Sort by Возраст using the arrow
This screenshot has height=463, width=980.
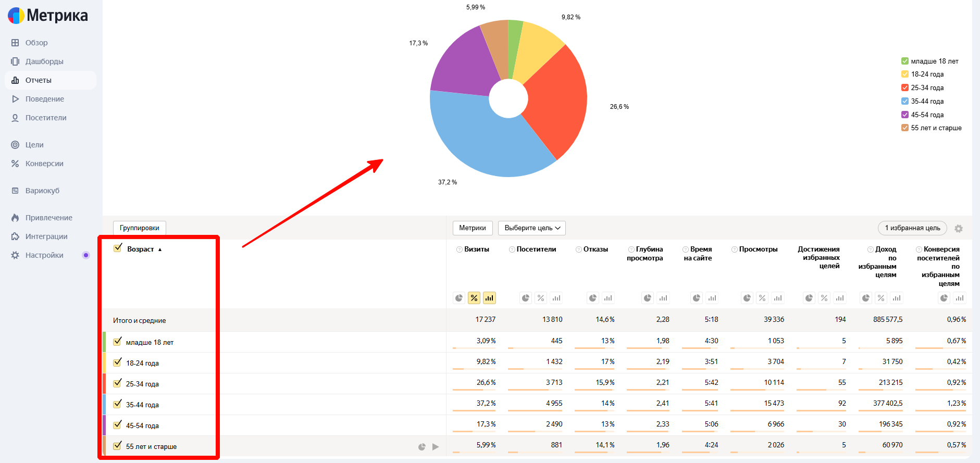[x=160, y=249]
